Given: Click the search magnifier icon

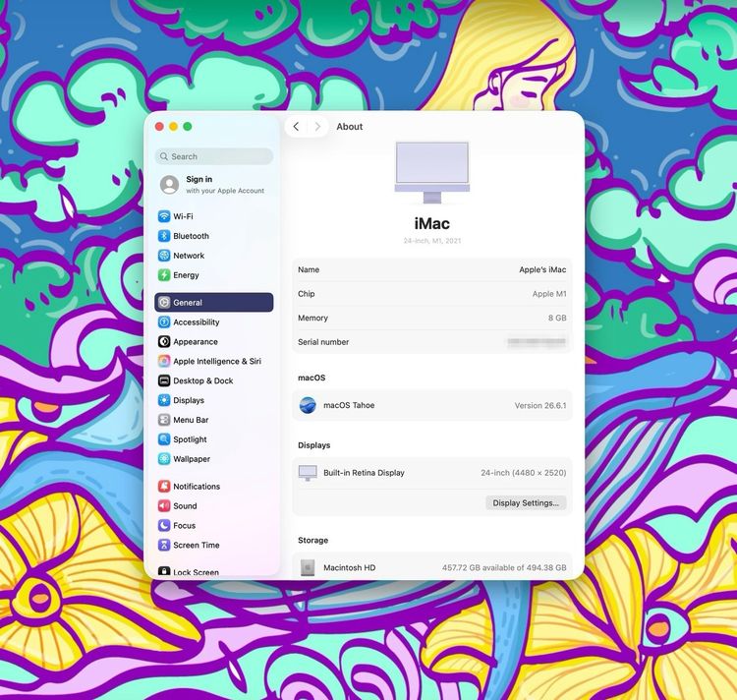Looking at the screenshot, I should tap(163, 156).
